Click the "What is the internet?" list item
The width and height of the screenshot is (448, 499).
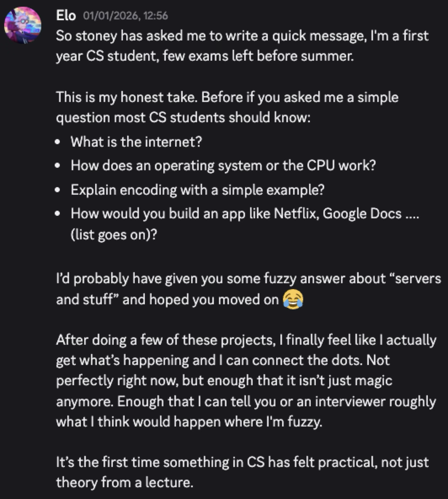click(136, 142)
